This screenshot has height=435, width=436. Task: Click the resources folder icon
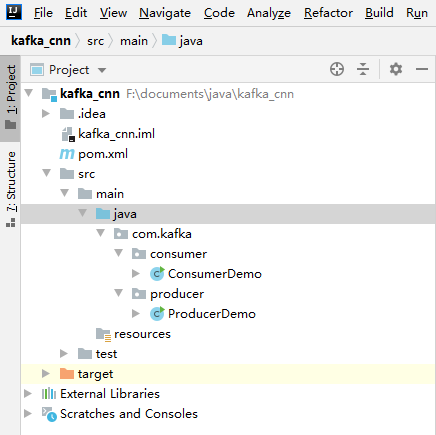pyautogui.click(x=103, y=335)
